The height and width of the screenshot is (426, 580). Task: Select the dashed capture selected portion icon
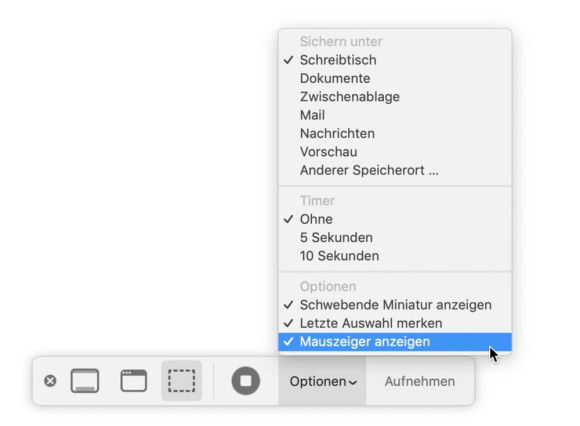pyautogui.click(x=182, y=381)
